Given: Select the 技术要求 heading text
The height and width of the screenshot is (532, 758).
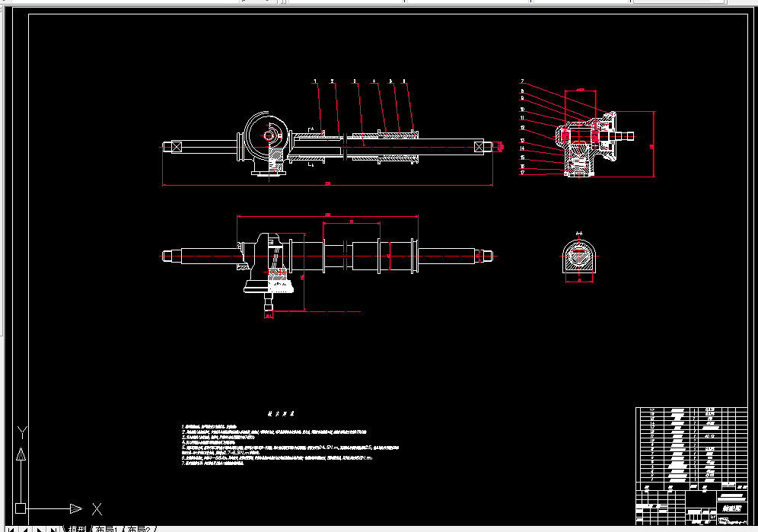Looking at the screenshot, I should [x=281, y=414].
